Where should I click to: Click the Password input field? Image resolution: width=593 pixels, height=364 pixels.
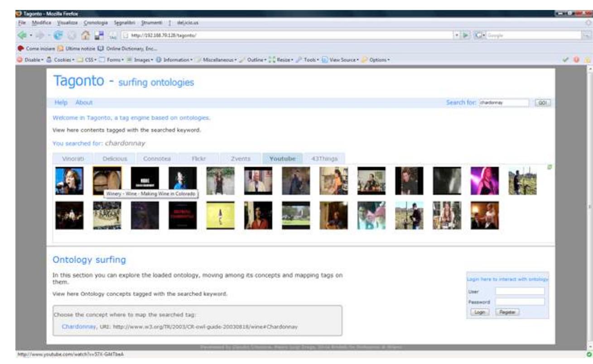click(x=520, y=301)
